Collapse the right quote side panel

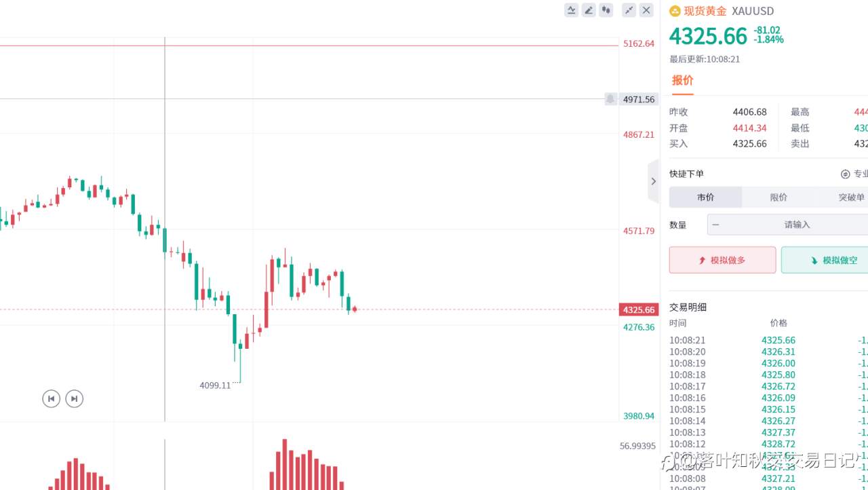click(x=653, y=181)
